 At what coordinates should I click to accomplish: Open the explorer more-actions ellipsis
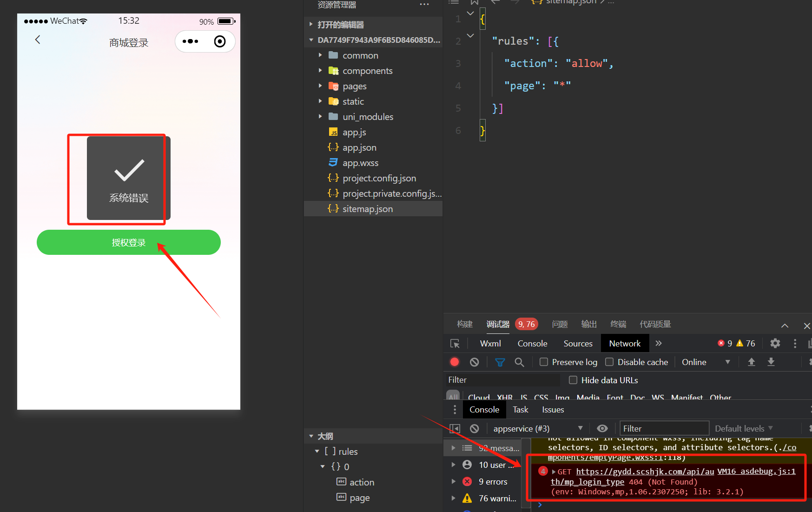coord(424,5)
